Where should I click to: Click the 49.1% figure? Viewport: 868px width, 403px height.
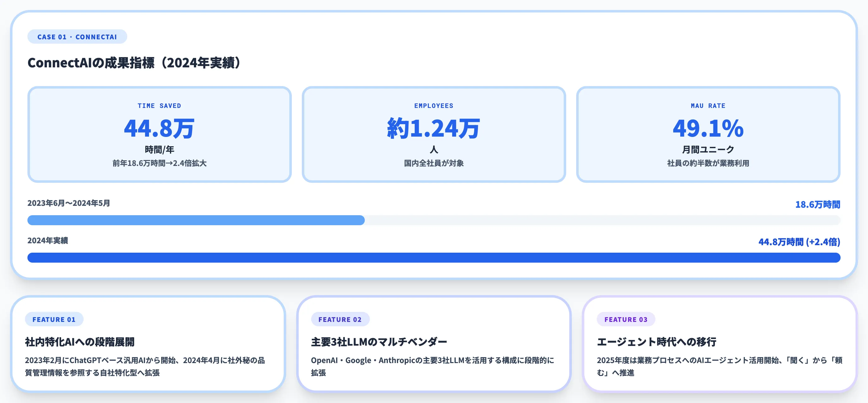708,128
